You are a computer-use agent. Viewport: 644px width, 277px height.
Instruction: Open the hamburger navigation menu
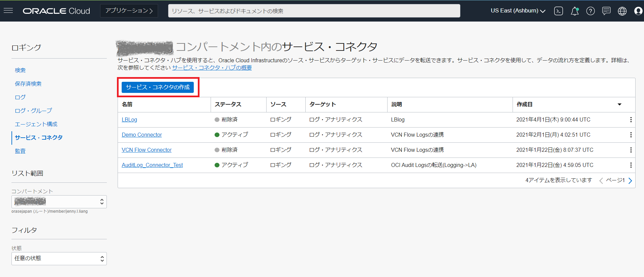(x=8, y=11)
